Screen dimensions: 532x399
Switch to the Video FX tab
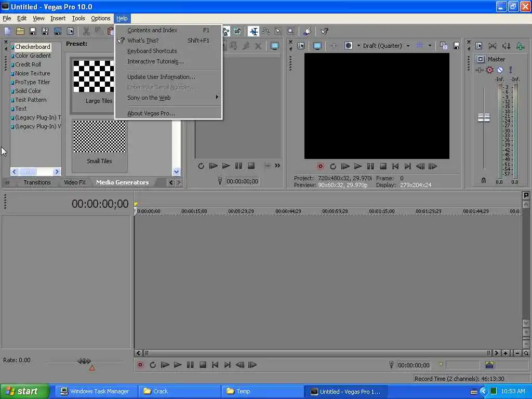[75, 182]
